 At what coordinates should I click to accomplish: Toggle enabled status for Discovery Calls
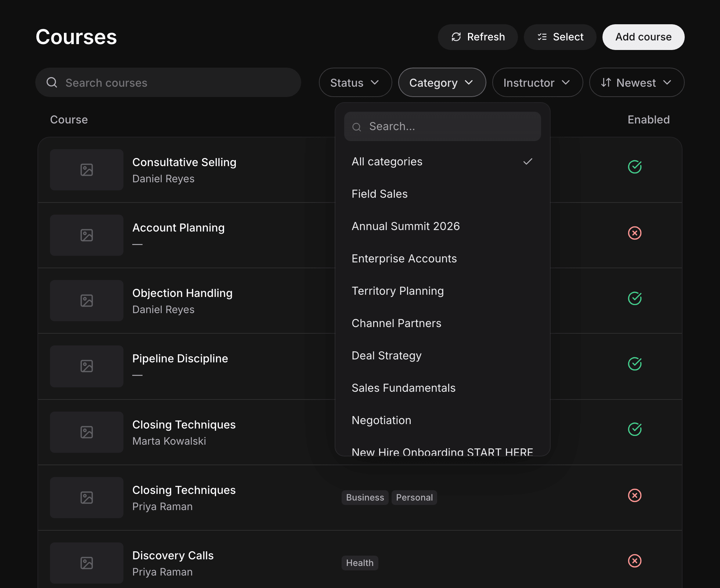pos(634,561)
